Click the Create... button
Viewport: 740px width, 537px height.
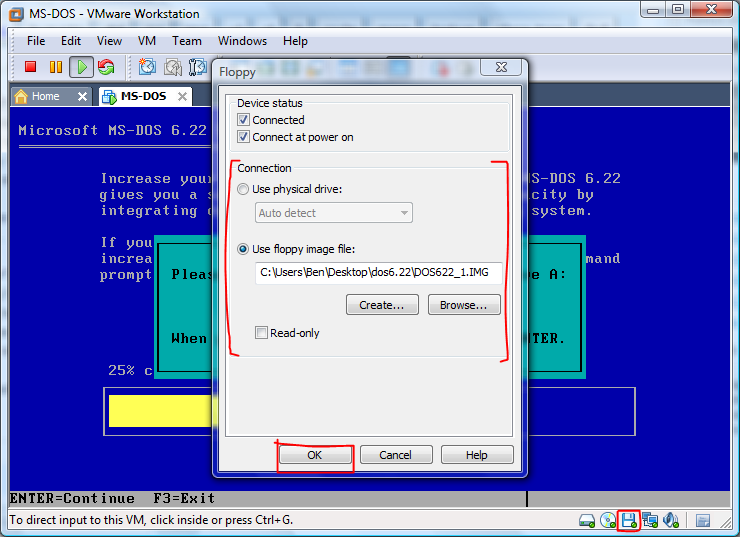382,305
